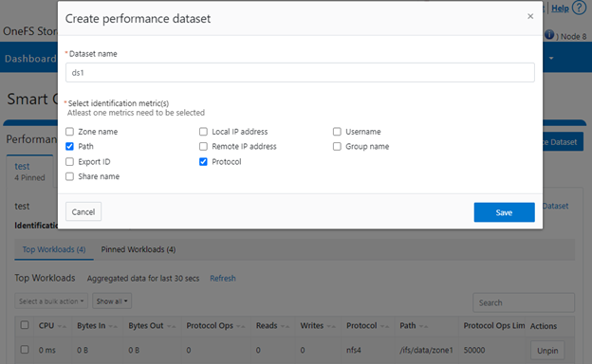The image size is (592, 364).
Task: Toggle the Protocol metric checkbox
Action: [203, 162]
